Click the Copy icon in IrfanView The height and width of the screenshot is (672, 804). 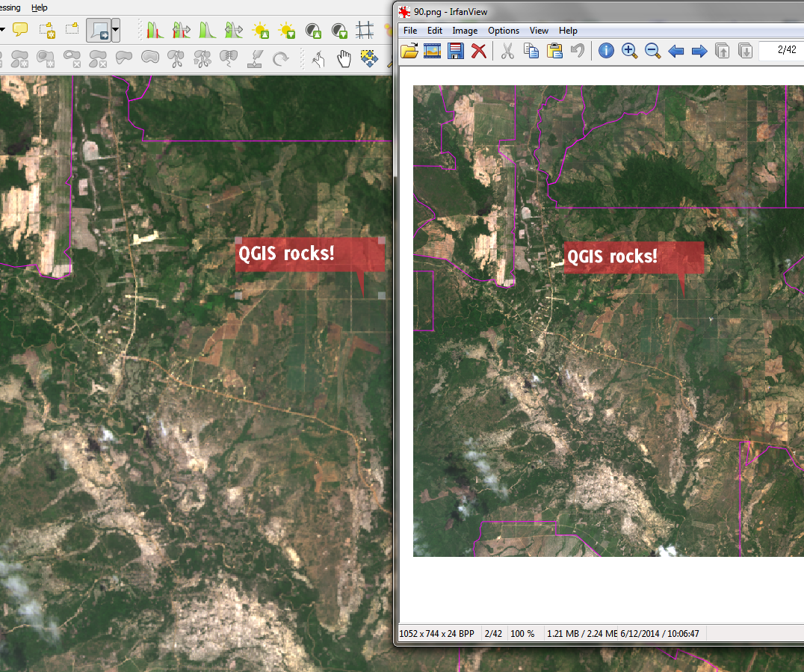531,51
